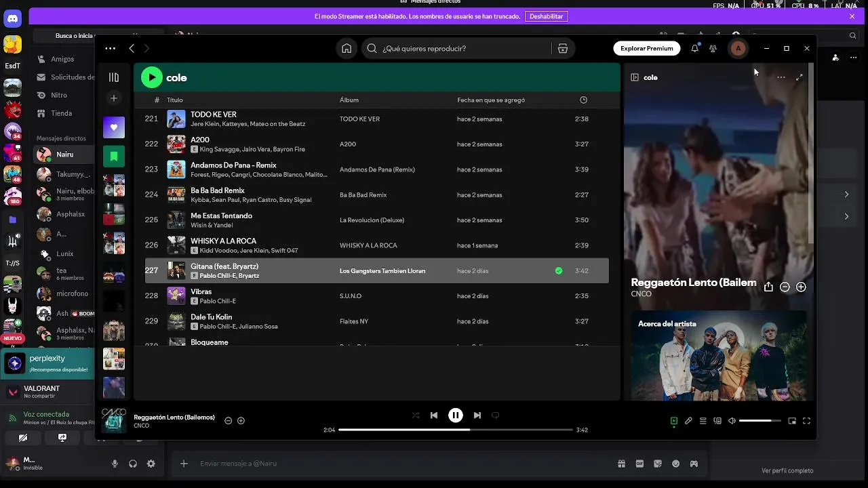Open Friend Activity in Spotify
The width and height of the screenshot is (868, 488).
[713, 48]
